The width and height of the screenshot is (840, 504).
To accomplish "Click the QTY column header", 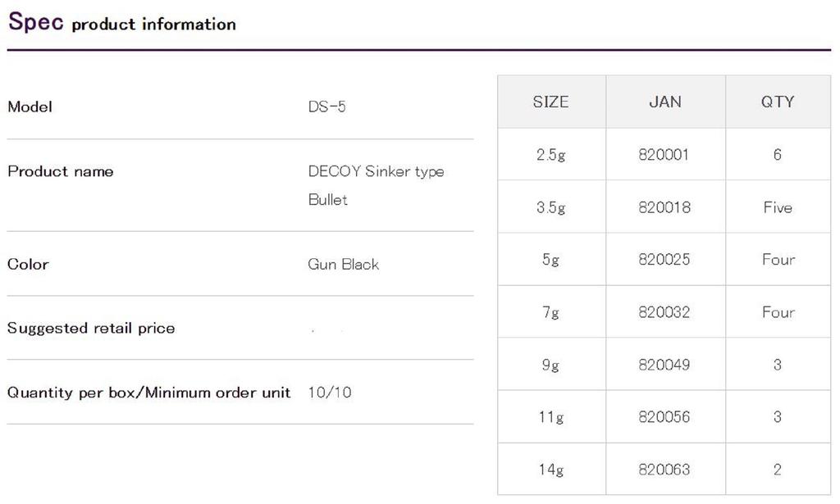I will pos(777,102).
